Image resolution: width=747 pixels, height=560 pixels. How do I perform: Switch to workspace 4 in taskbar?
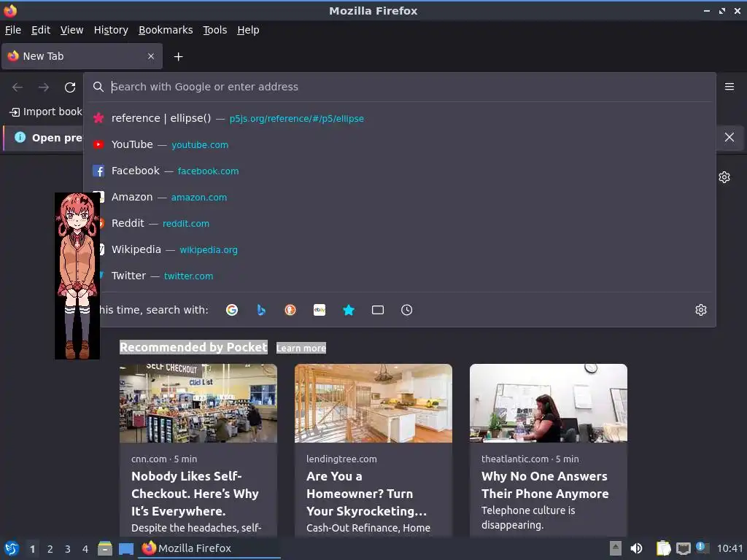(85, 549)
